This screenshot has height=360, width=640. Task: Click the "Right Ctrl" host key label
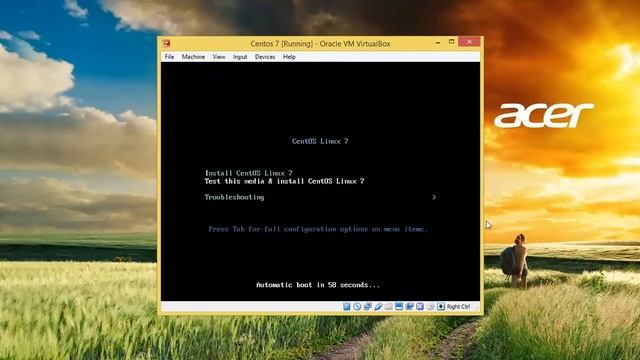click(x=458, y=307)
